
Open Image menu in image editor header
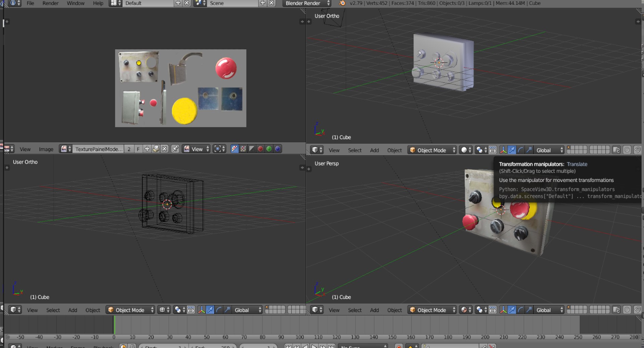point(46,149)
